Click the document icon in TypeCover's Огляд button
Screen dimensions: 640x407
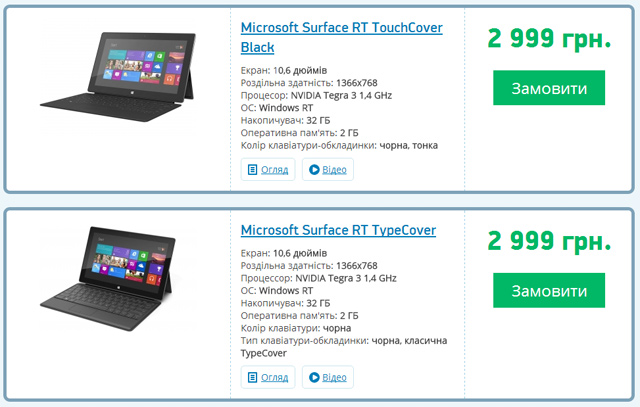[251, 377]
